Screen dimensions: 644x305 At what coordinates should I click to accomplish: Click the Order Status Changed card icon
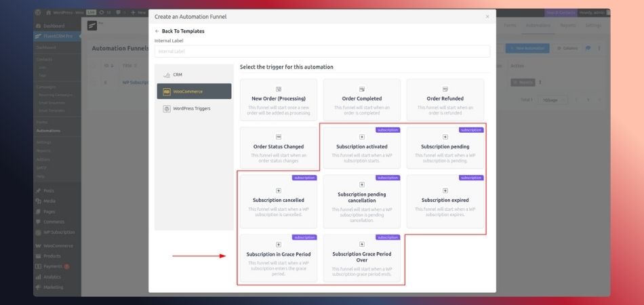279,137
